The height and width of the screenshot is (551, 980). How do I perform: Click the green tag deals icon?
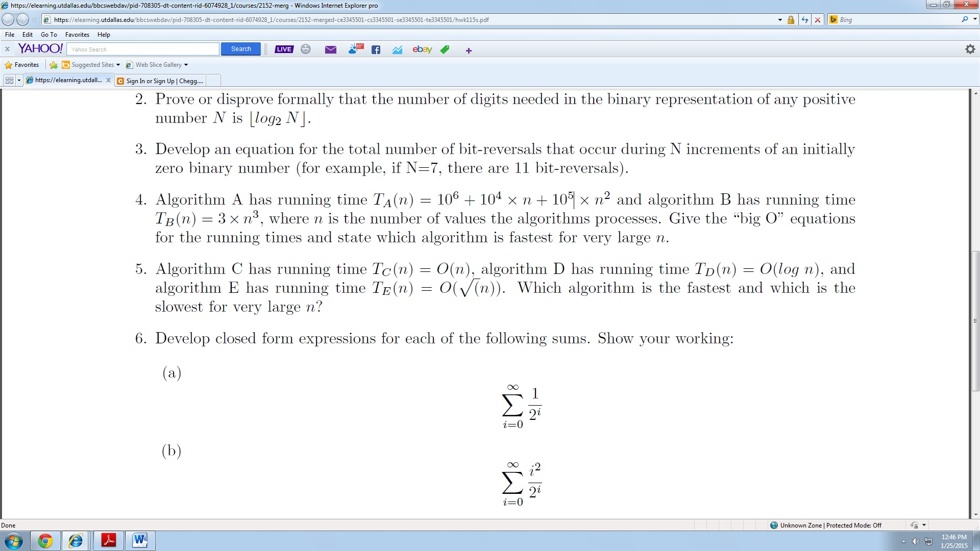tap(445, 49)
